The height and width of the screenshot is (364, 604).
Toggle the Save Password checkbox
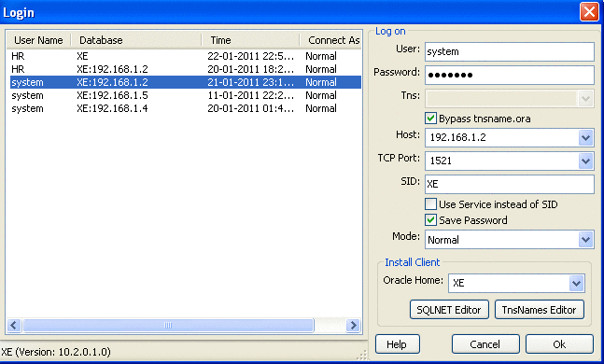coord(430,220)
